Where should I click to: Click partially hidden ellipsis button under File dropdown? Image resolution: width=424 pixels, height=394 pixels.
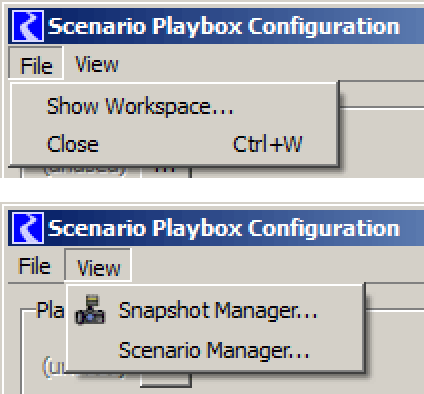click(166, 171)
